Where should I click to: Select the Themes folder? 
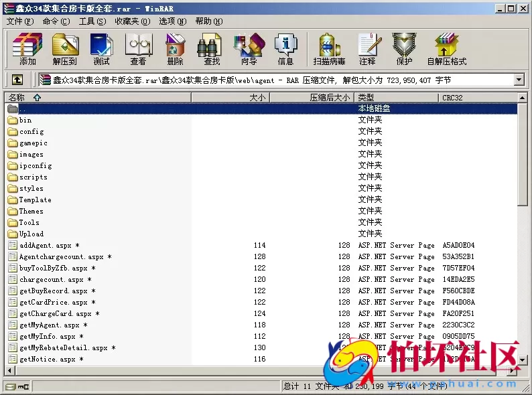[25, 212]
